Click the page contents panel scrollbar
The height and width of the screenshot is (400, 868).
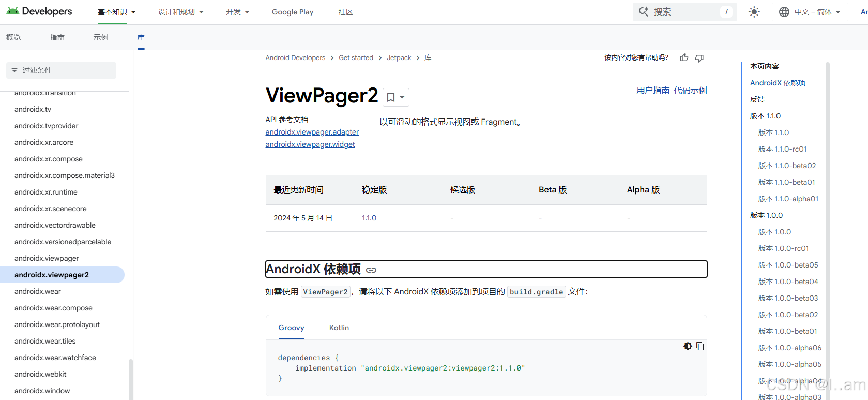(828, 230)
